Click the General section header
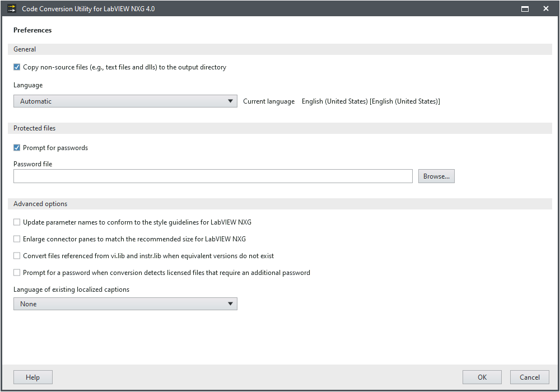The height and width of the screenshot is (392, 560). click(x=280, y=49)
